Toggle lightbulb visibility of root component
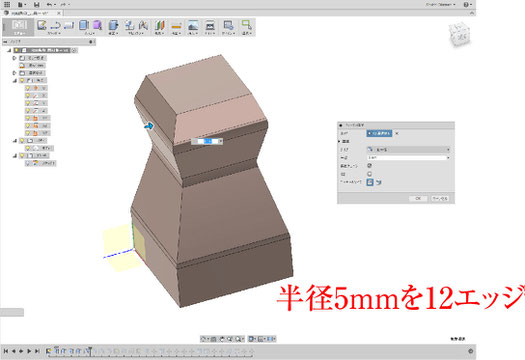 16,50
